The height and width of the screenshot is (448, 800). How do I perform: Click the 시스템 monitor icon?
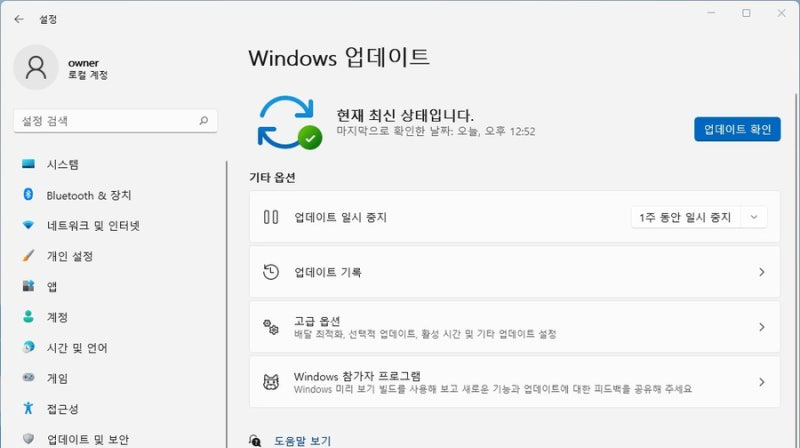(x=29, y=164)
